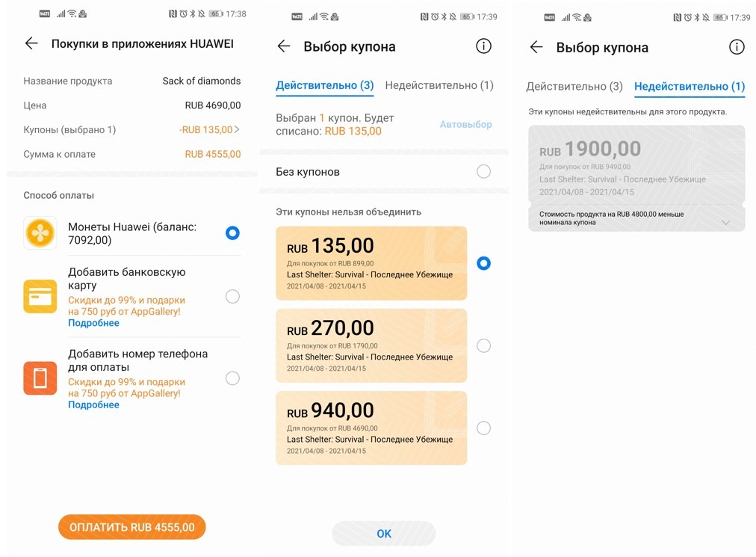Tap the phone number payment icon
The width and height of the screenshot is (756, 557).
tap(40, 378)
